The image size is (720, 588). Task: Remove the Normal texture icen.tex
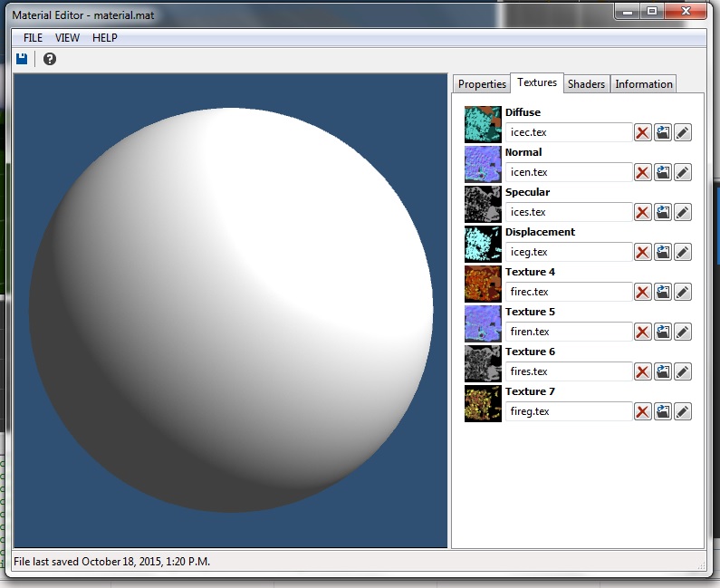[642, 172]
